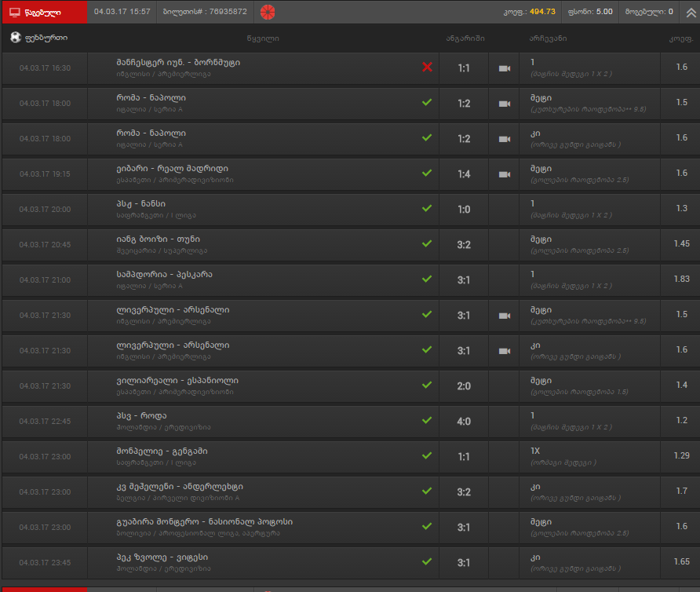Select match იანგ ბოიზი - თუნი
The width and height of the screenshot is (700, 592).
click(158, 239)
